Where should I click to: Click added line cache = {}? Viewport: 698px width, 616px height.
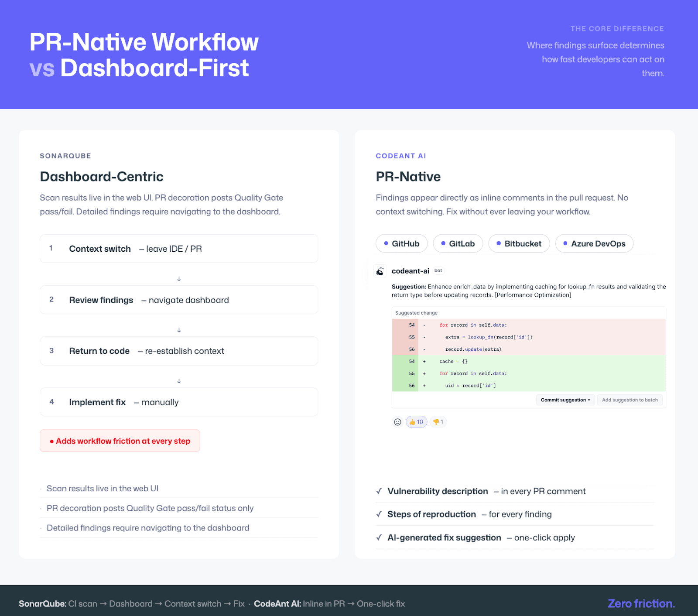(x=529, y=361)
